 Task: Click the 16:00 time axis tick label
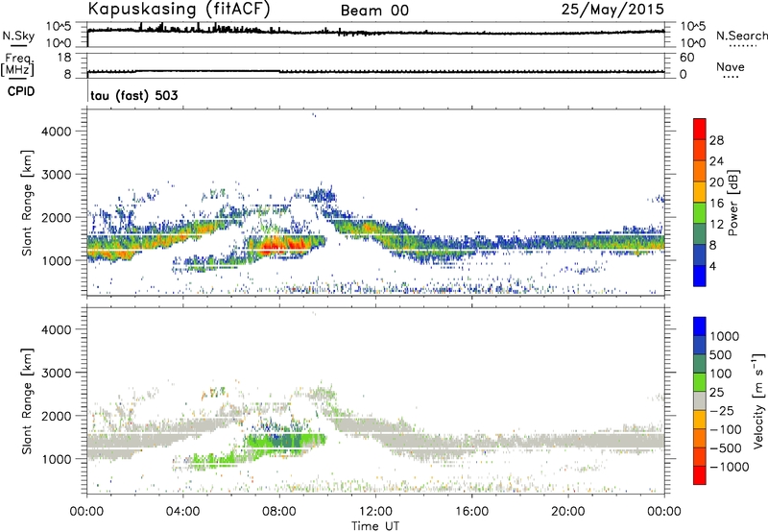(x=471, y=512)
